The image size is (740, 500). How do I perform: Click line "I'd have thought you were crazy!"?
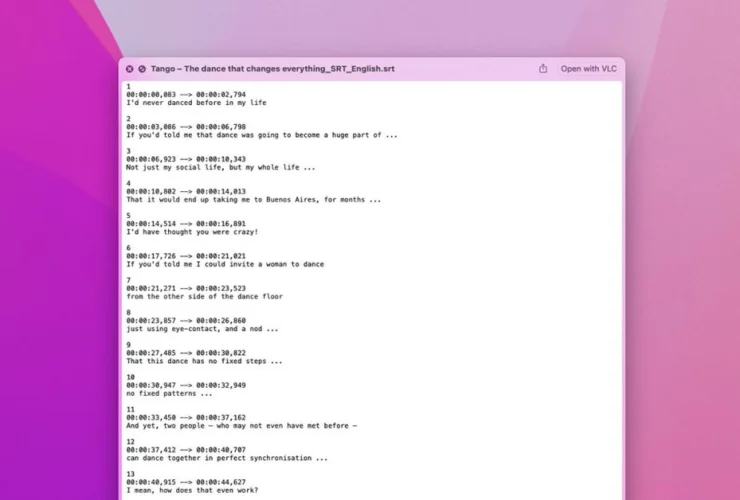192,232
